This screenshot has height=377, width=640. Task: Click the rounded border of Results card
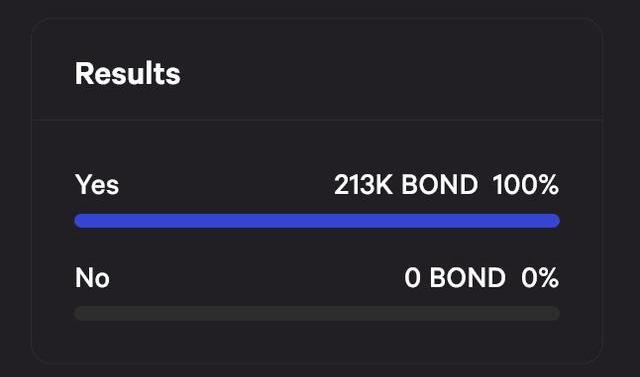pyautogui.click(x=317, y=19)
